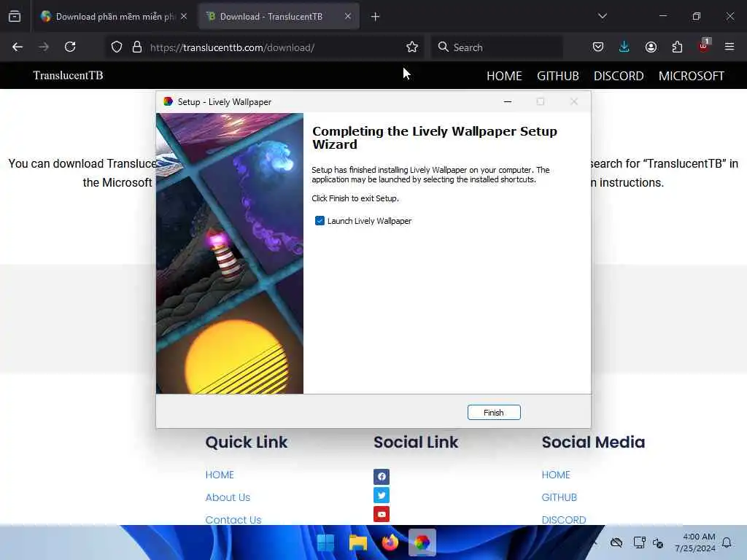
Task: Open DISCORD in the site navigation bar
Action: tap(619, 76)
